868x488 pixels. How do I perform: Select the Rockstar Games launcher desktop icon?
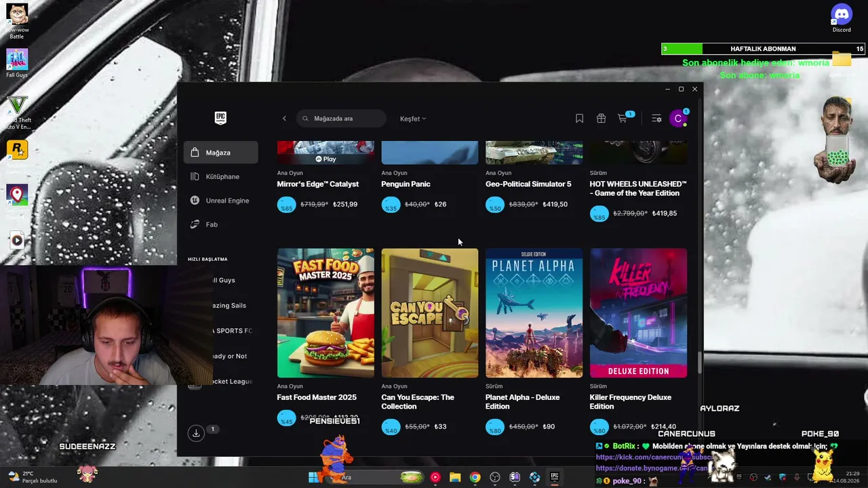point(17,155)
